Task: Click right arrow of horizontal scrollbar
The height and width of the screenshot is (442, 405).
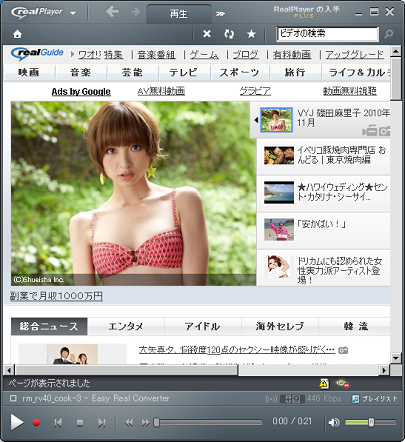Action: pos(384,370)
